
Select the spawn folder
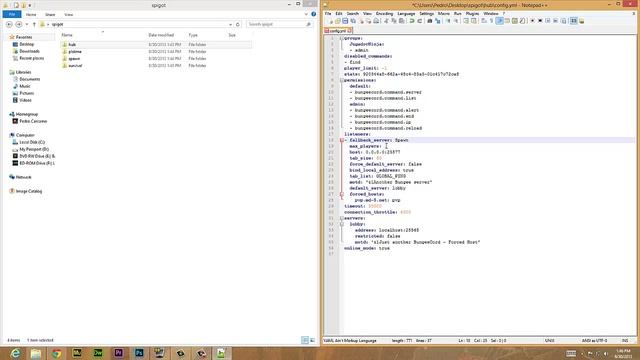pyautogui.click(x=74, y=58)
